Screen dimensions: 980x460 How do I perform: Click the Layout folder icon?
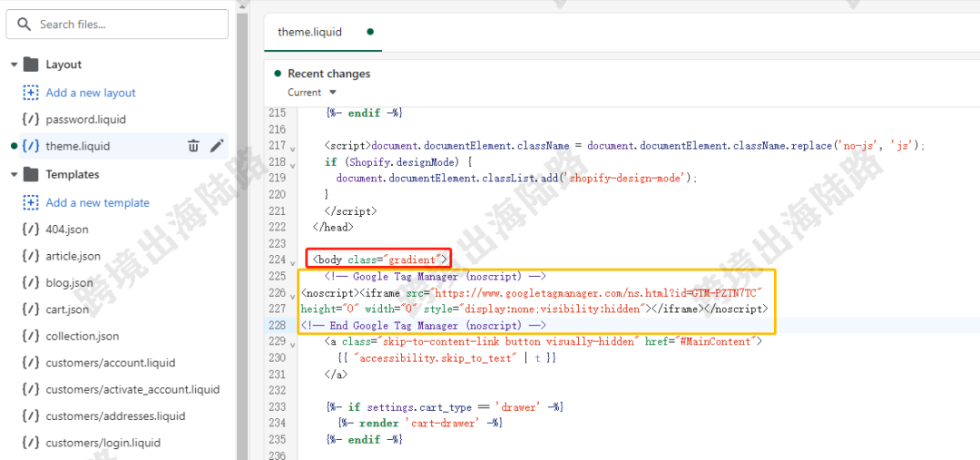click(x=31, y=64)
